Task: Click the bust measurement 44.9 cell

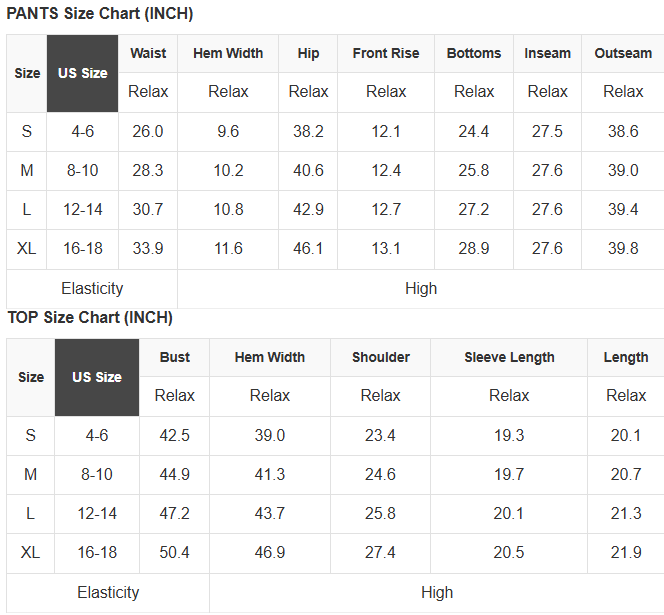Action: point(175,474)
